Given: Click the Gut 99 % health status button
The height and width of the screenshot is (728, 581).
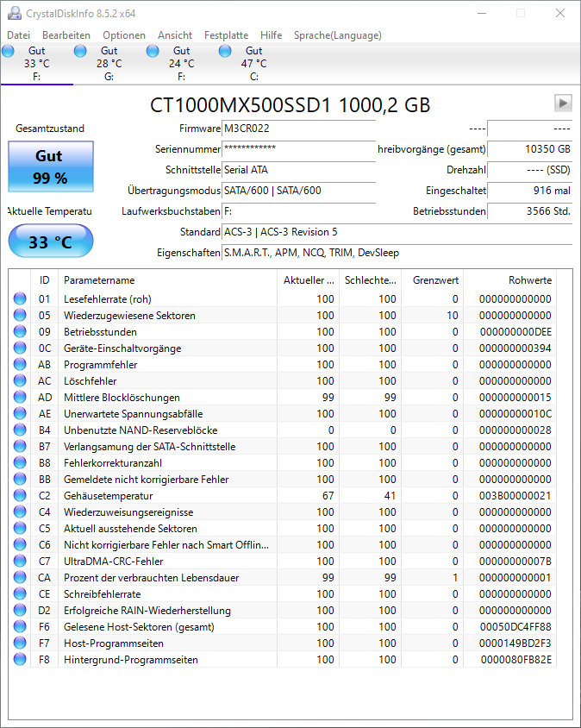Looking at the screenshot, I should (x=51, y=166).
